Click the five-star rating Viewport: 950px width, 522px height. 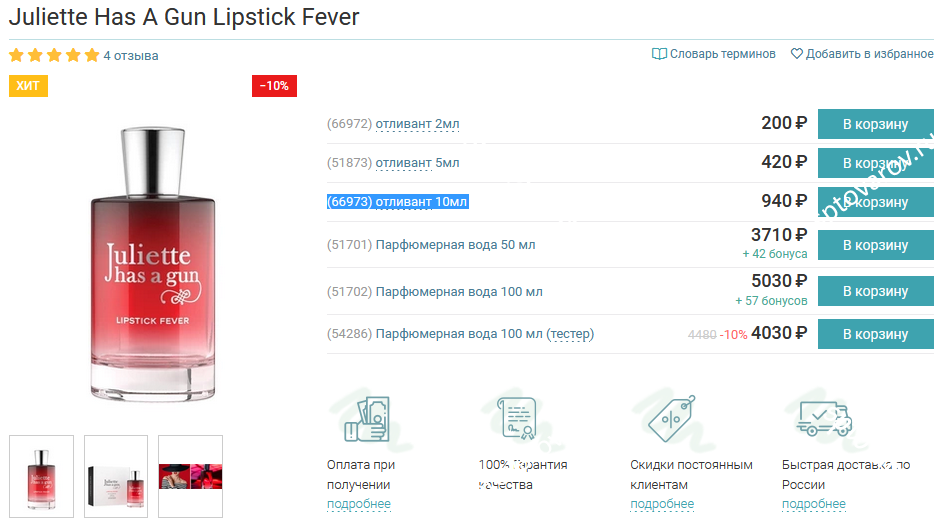coord(54,56)
